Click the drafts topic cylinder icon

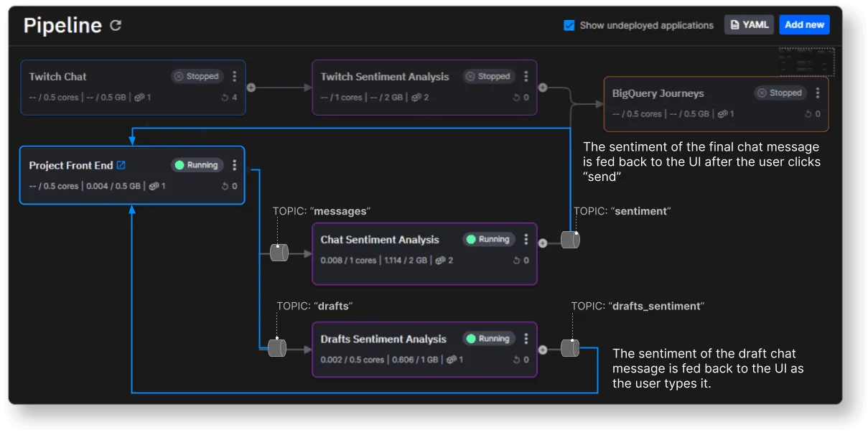(277, 348)
